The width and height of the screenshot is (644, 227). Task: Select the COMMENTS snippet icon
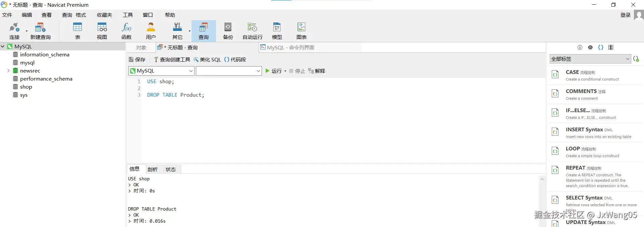555,94
